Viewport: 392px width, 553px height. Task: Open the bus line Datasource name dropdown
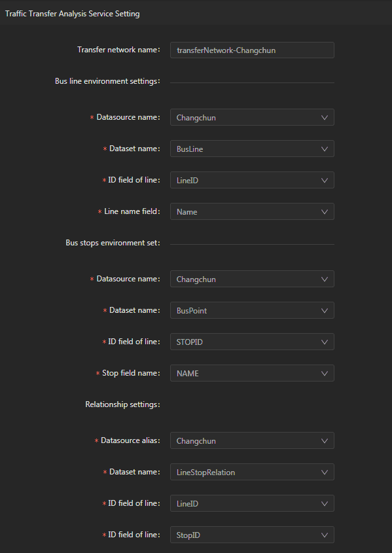(x=252, y=117)
